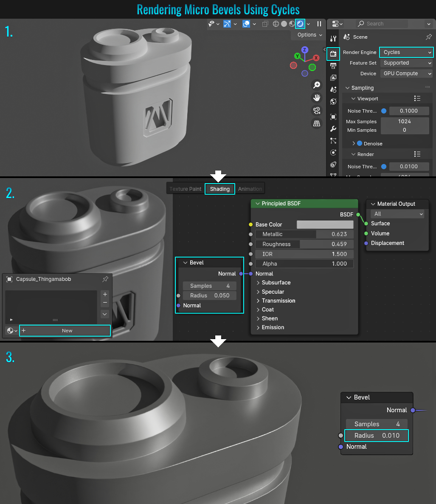The height and width of the screenshot is (504, 436).
Task: Click New to create a material
Action: (65, 331)
